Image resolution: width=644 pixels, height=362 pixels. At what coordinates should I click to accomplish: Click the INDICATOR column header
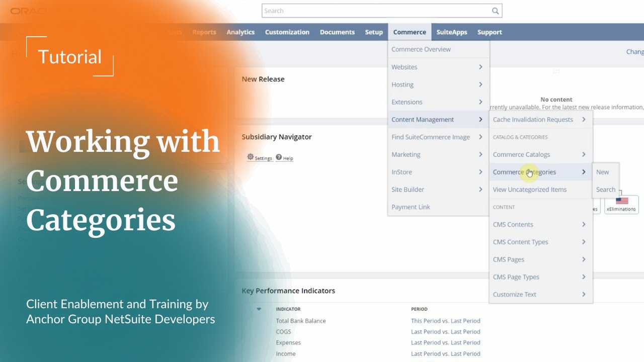pos(288,309)
